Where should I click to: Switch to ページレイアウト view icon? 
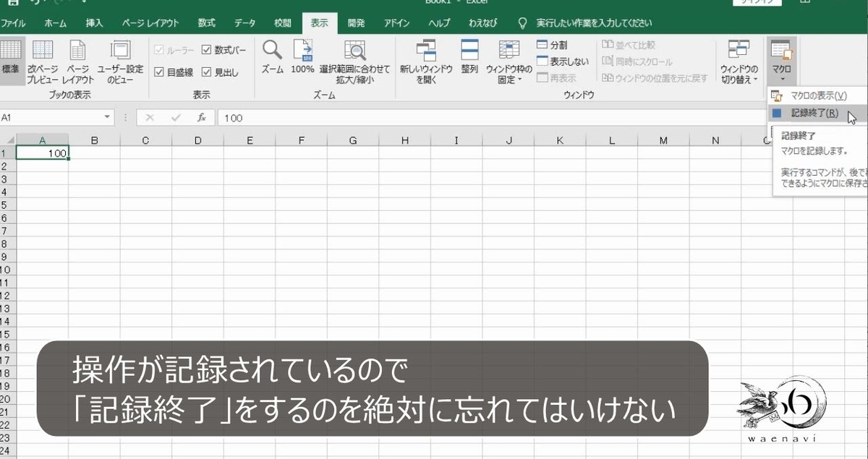click(78, 61)
